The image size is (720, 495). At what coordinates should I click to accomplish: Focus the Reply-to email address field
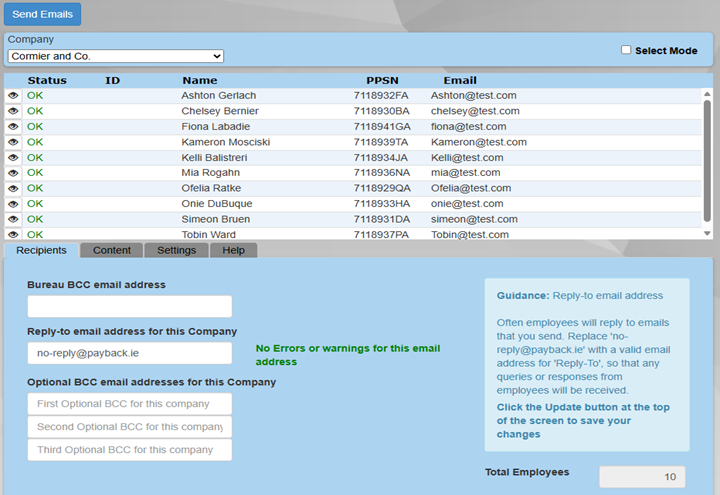pos(130,353)
